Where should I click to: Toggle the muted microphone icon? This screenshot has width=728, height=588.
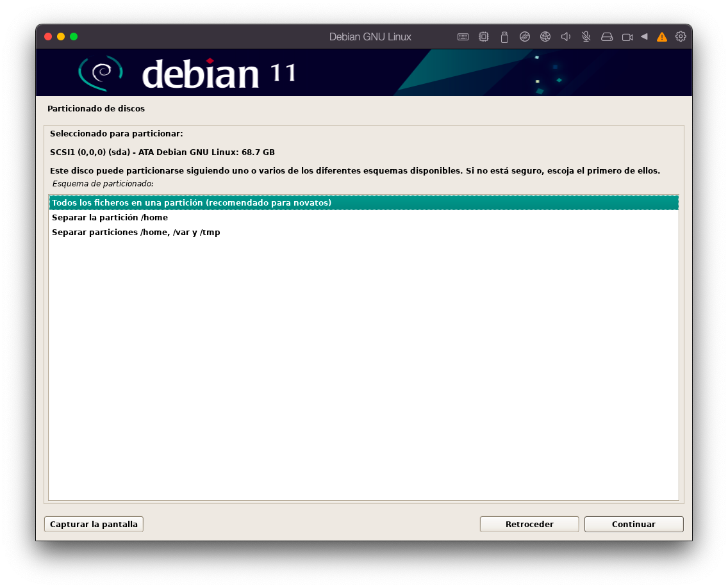click(586, 37)
